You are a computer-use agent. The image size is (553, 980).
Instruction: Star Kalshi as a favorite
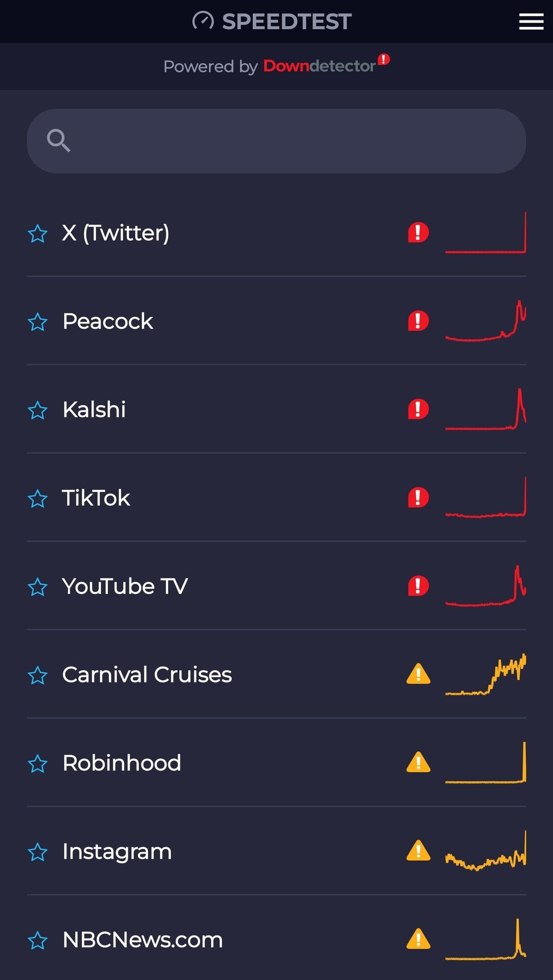coord(38,410)
